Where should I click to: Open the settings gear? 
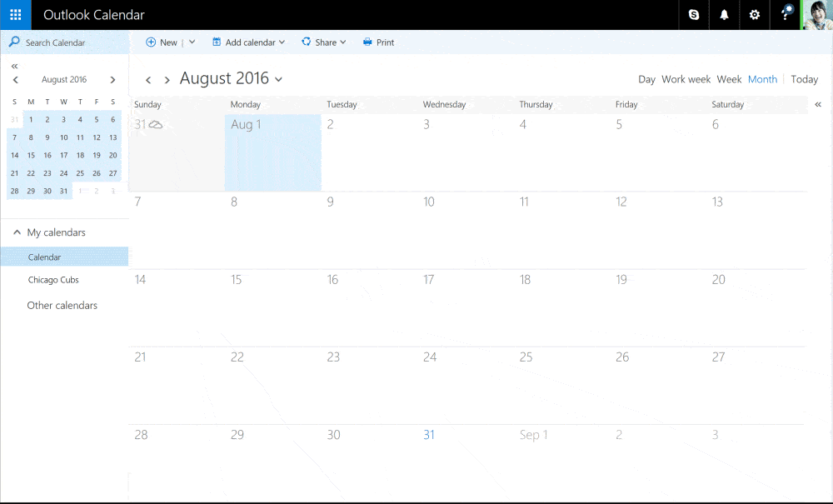755,15
